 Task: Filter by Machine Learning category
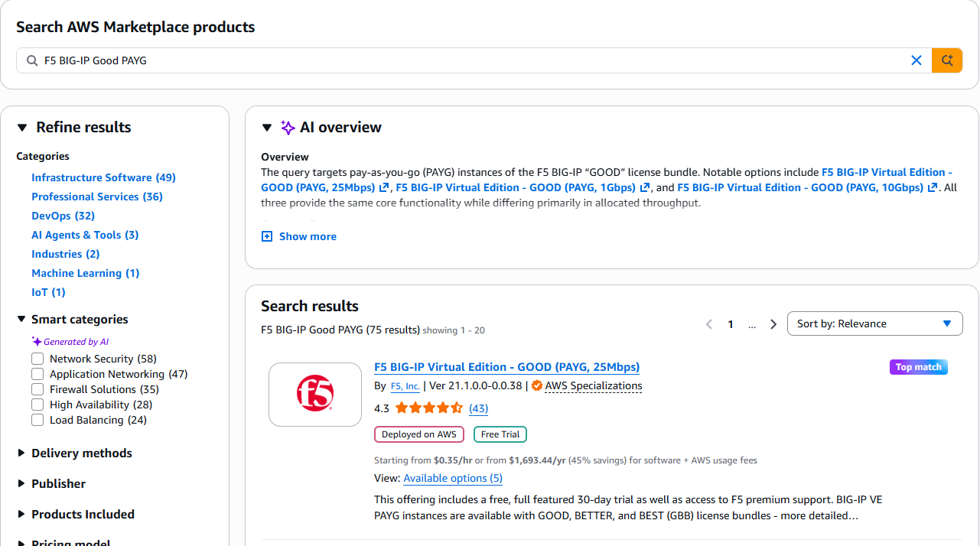[86, 273]
